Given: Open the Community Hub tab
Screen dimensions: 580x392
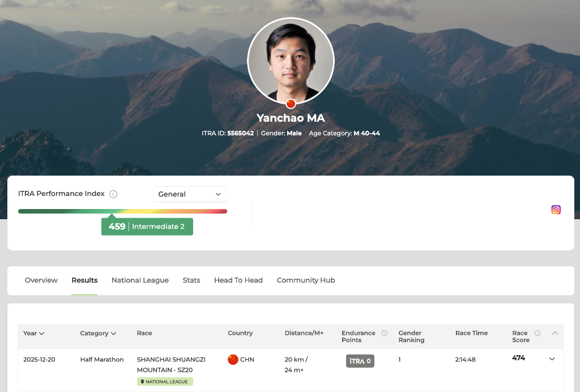Looking at the screenshot, I should tap(306, 280).
